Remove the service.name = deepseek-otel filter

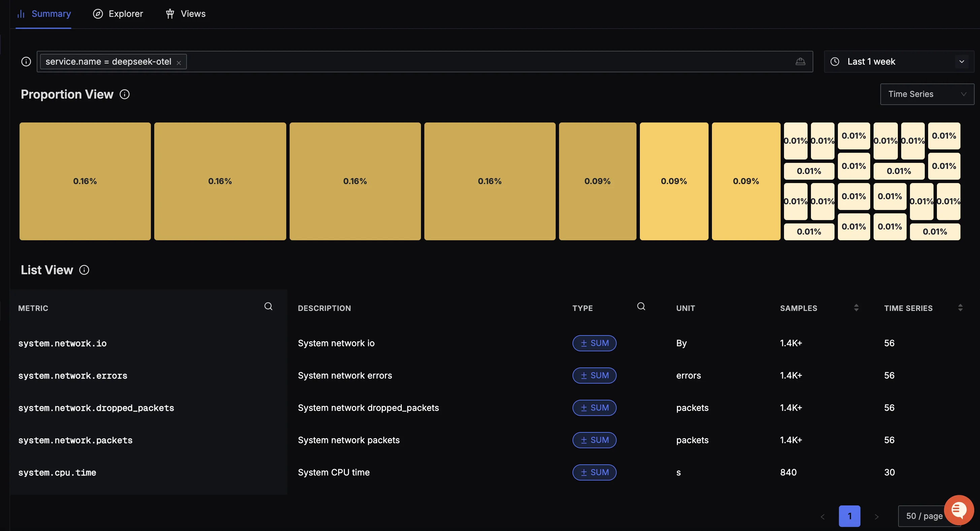179,62
